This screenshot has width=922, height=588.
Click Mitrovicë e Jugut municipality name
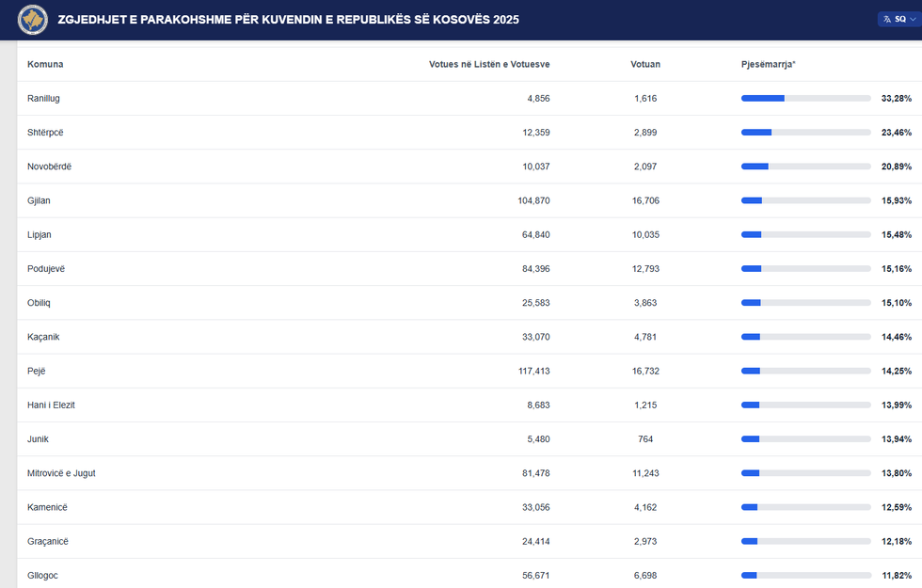(61, 473)
